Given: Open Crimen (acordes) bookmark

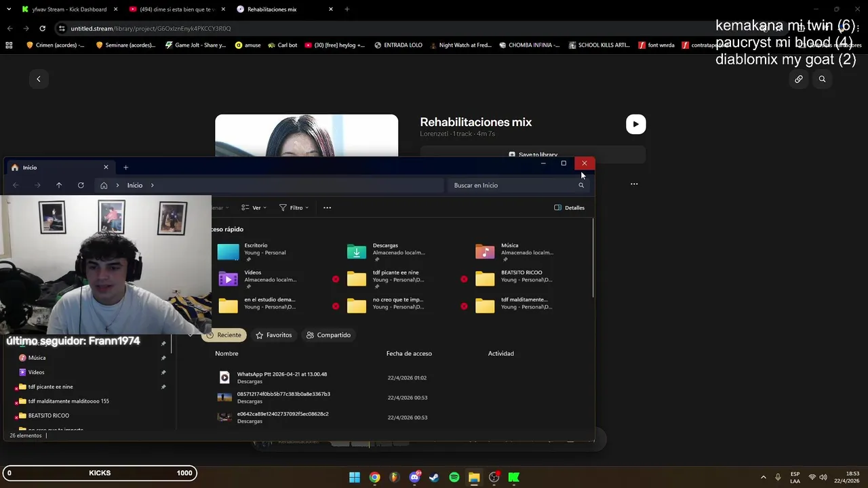Looking at the screenshot, I should coord(56,45).
